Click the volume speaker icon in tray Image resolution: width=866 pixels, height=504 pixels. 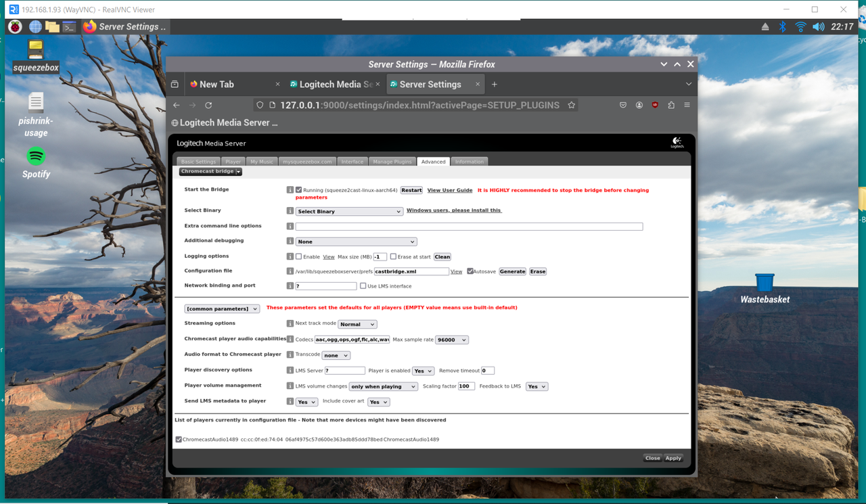click(x=819, y=26)
